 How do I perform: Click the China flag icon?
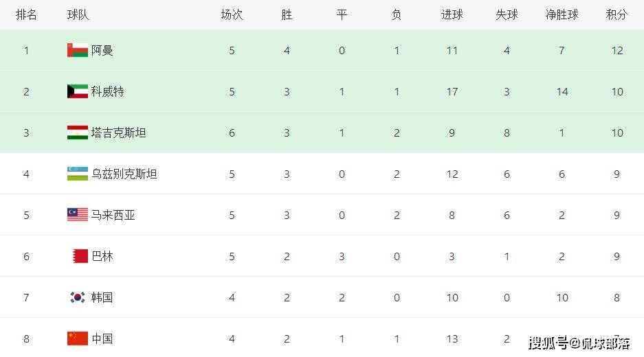(78, 338)
